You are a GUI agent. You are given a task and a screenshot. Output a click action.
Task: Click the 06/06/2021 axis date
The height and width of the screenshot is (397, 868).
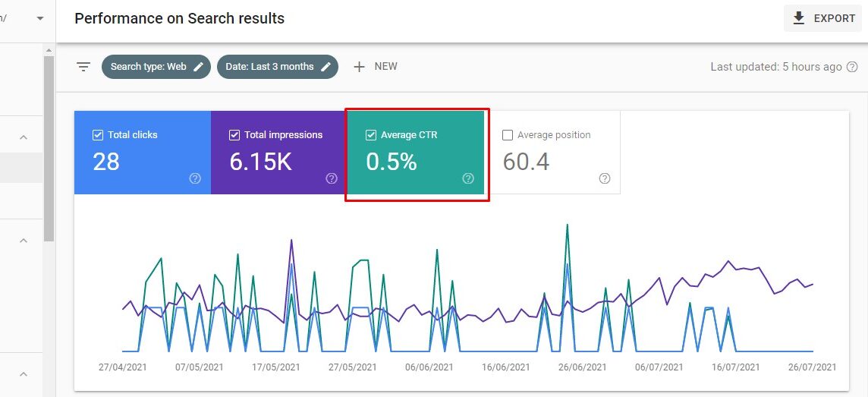click(x=429, y=367)
